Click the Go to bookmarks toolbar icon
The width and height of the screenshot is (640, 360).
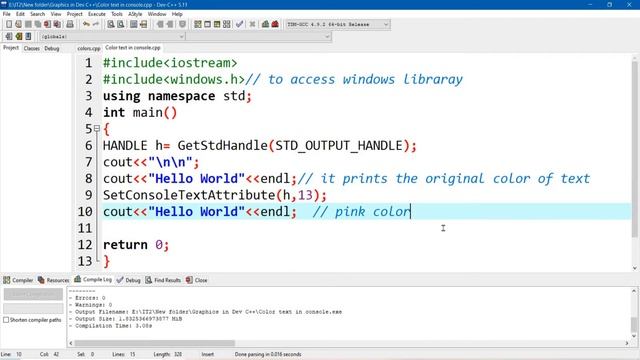coord(28,36)
